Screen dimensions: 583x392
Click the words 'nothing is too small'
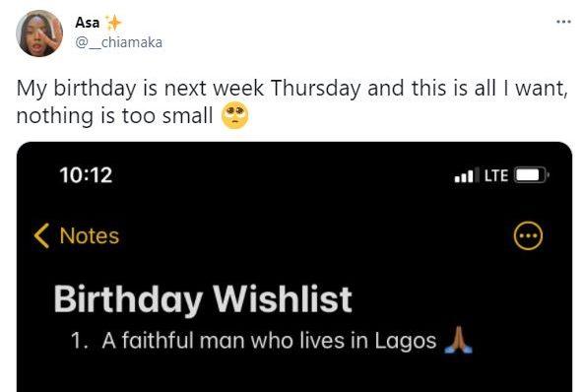(114, 115)
